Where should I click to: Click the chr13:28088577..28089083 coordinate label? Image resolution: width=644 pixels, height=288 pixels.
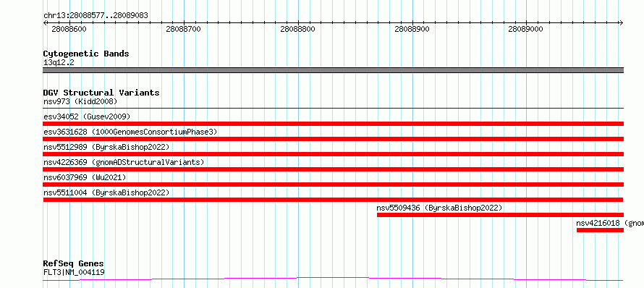coord(96,16)
